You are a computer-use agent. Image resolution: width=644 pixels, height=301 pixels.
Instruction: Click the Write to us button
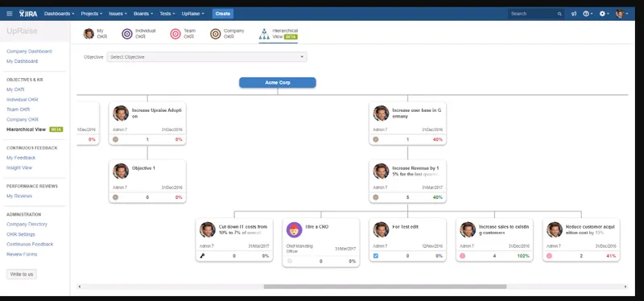(22, 274)
